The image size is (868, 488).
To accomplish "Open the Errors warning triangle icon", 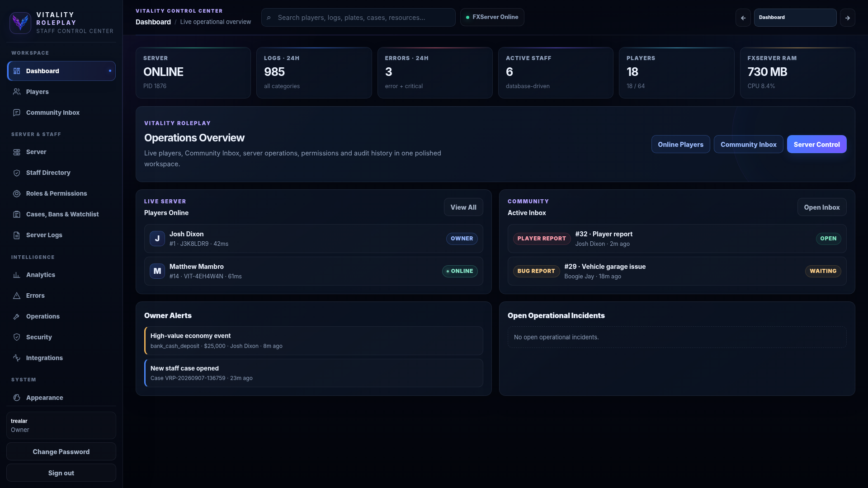I will pos(17,296).
